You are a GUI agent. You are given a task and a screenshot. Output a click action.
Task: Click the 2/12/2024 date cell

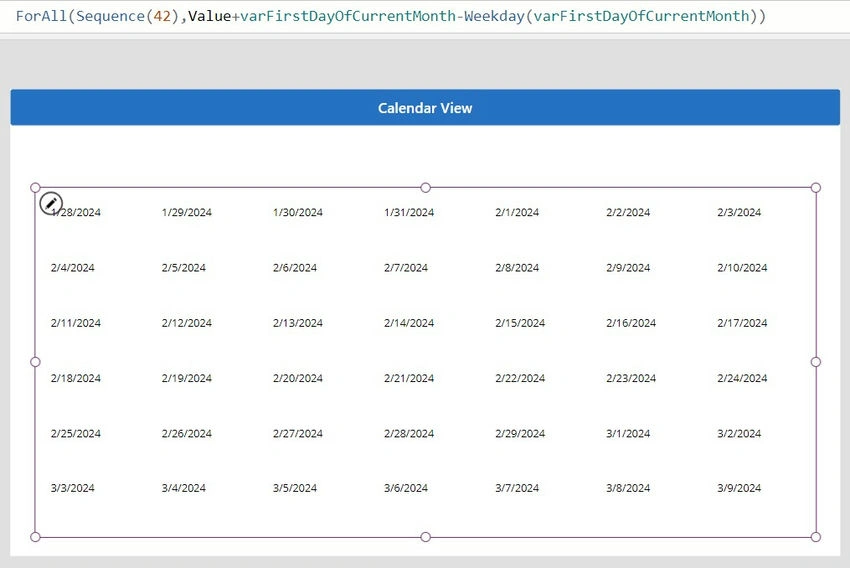click(x=186, y=323)
